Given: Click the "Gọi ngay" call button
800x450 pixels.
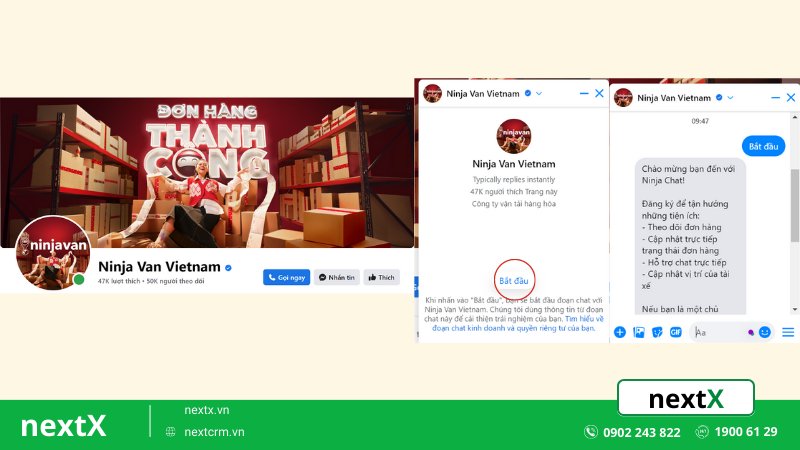Looking at the screenshot, I should [286, 277].
